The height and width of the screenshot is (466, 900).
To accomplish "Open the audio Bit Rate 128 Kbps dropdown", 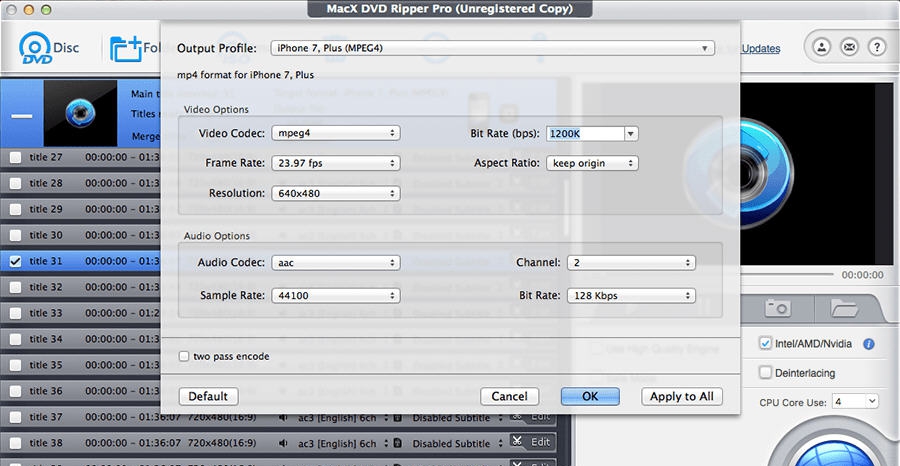I will 631,296.
